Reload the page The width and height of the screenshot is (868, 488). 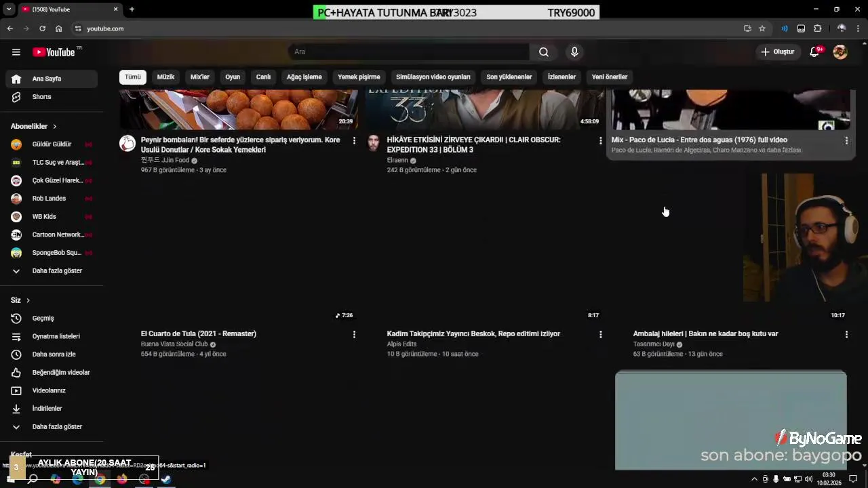coord(42,28)
